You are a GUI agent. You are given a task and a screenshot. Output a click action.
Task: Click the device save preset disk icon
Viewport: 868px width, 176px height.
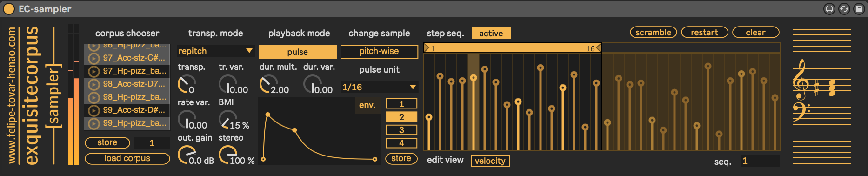click(x=859, y=8)
